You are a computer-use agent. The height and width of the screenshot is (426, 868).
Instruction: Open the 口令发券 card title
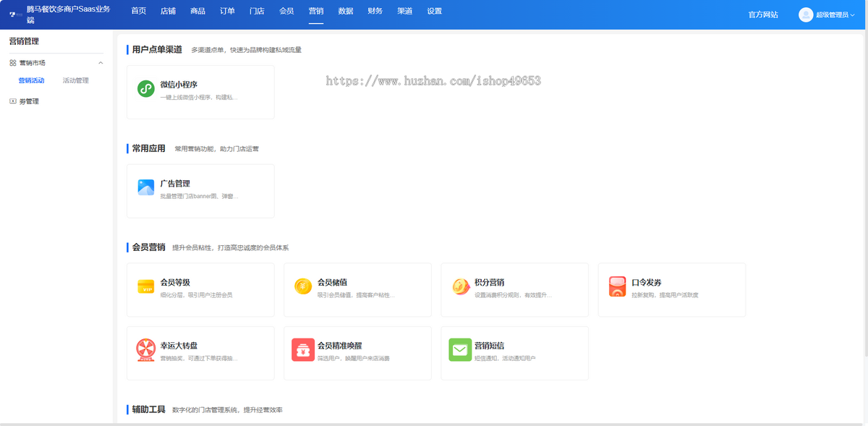pos(647,282)
